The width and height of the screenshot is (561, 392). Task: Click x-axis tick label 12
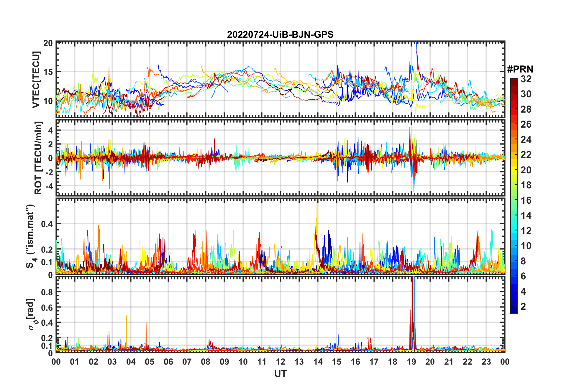click(x=280, y=362)
